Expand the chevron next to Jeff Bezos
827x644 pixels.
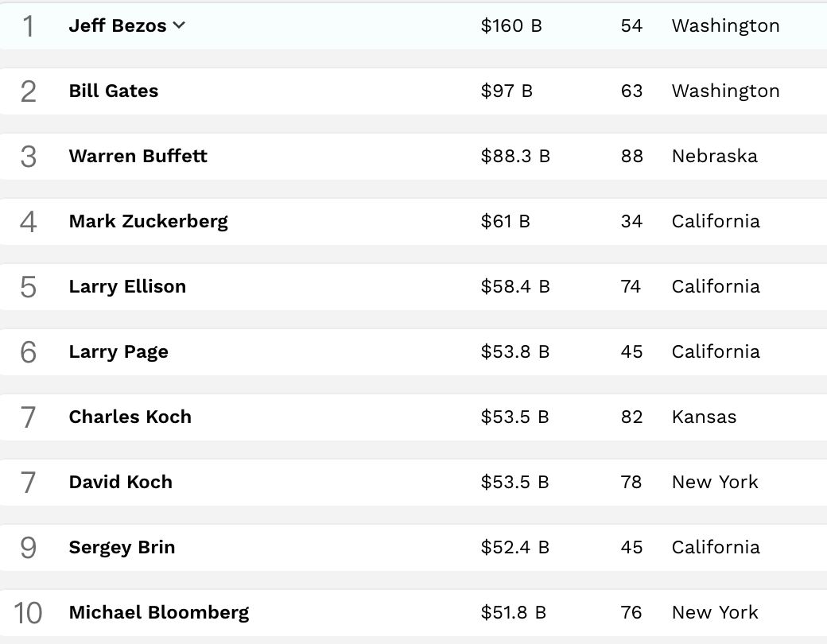point(180,25)
